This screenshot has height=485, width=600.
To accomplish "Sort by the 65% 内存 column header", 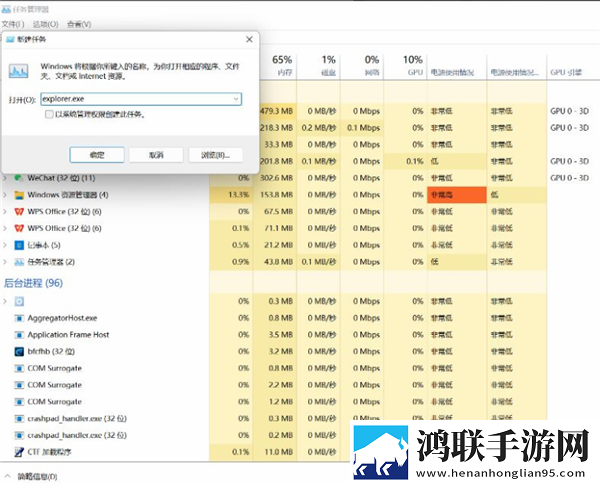I will pos(275,65).
